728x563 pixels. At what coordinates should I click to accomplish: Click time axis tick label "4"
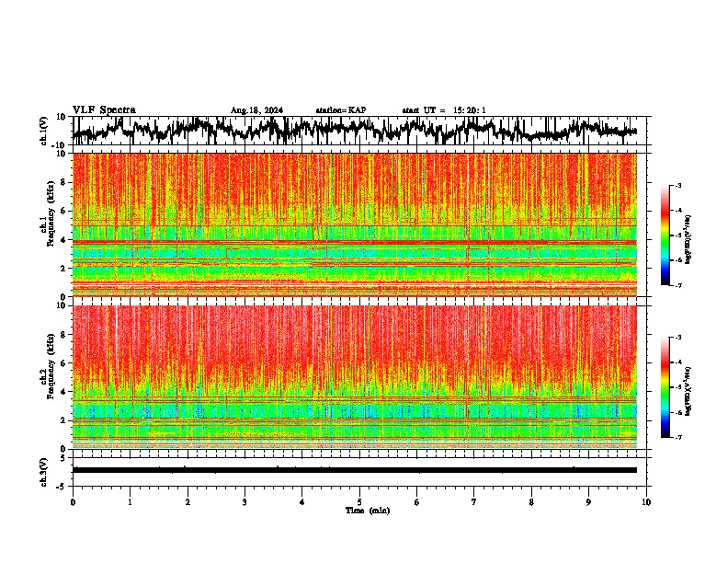302,502
